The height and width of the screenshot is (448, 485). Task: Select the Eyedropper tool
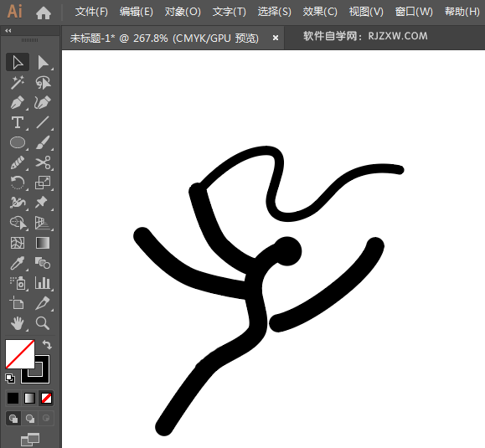(x=18, y=263)
